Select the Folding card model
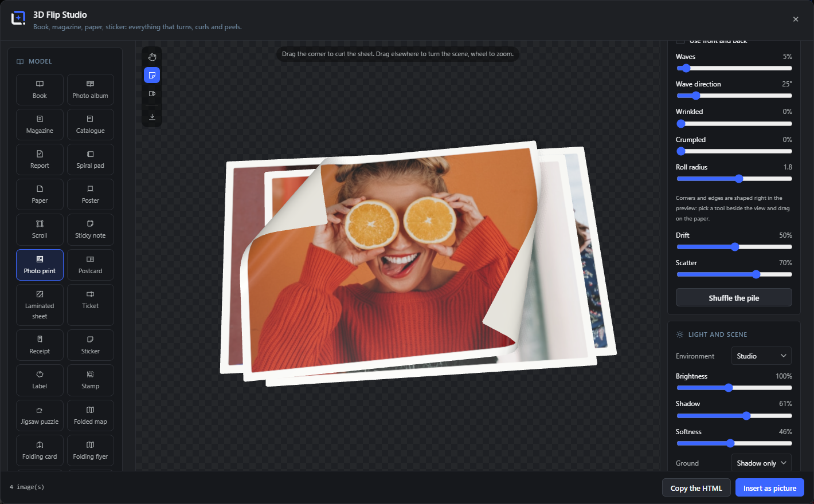814x504 pixels. click(x=40, y=451)
